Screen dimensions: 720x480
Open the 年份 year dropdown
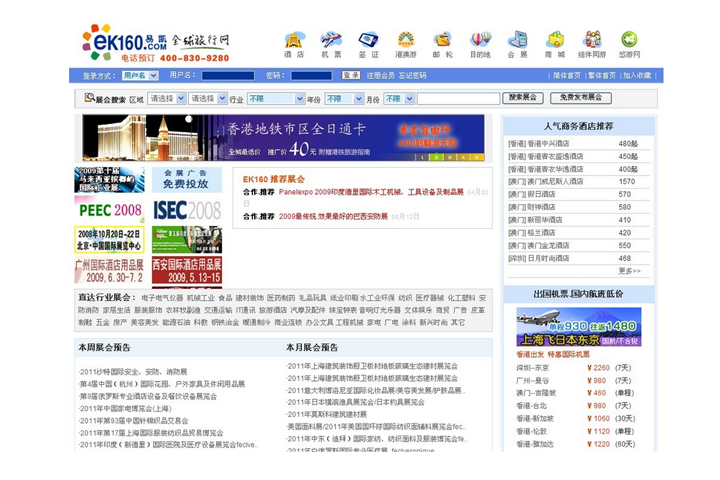[x=344, y=99]
